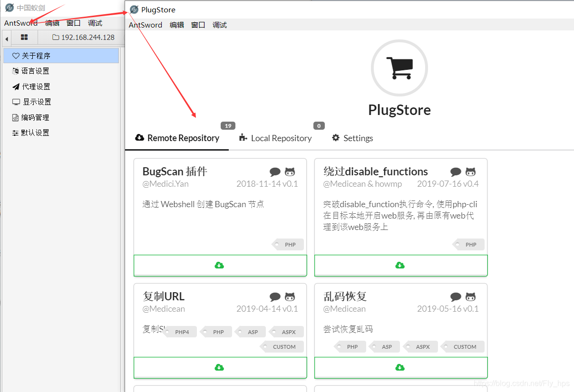Open GitHub page of 绕过disable_functions
Viewport: 574px width, 392px height.
pyautogui.click(x=470, y=172)
